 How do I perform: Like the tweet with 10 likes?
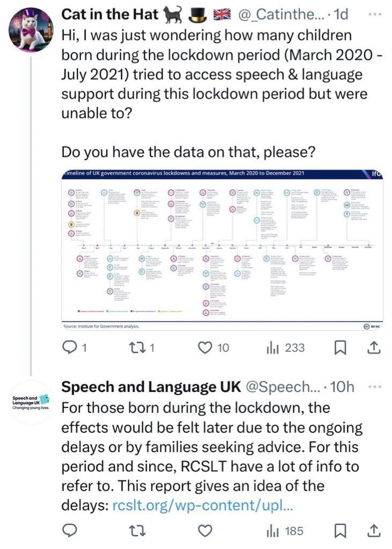[x=205, y=347]
